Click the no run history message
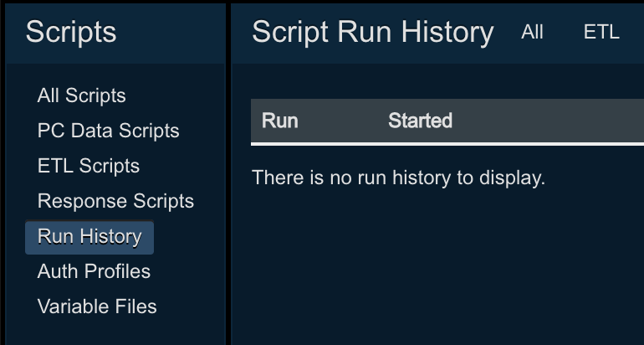 click(x=398, y=178)
